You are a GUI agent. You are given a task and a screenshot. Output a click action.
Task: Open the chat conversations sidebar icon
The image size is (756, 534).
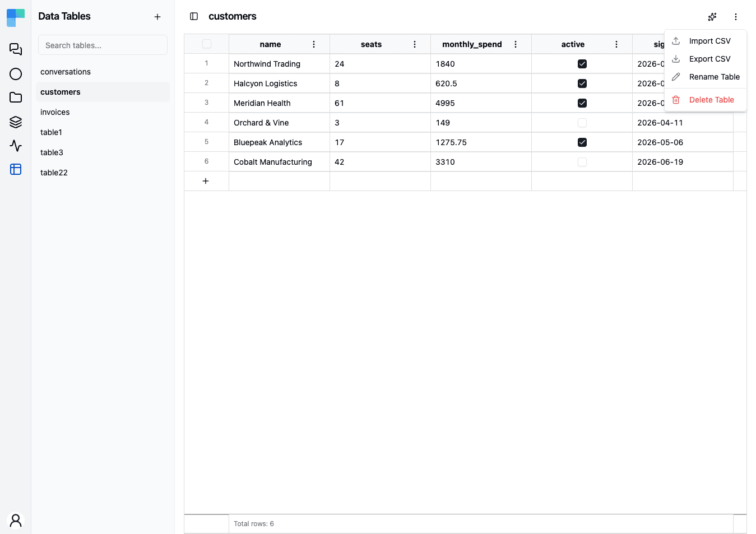tap(16, 49)
